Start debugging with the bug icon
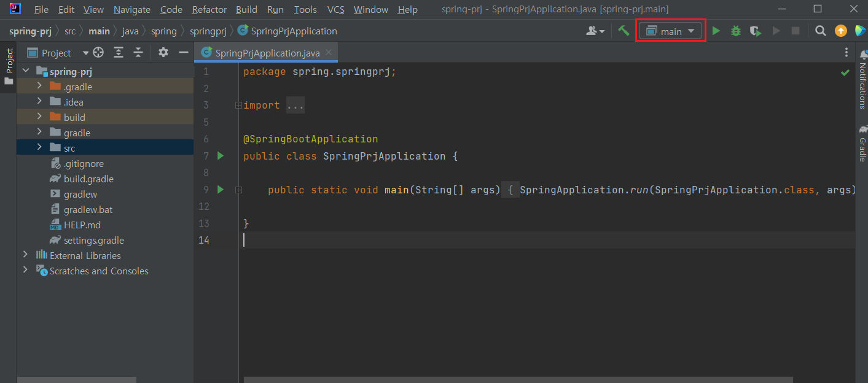This screenshot has height=383, width=868. point(736,31)
